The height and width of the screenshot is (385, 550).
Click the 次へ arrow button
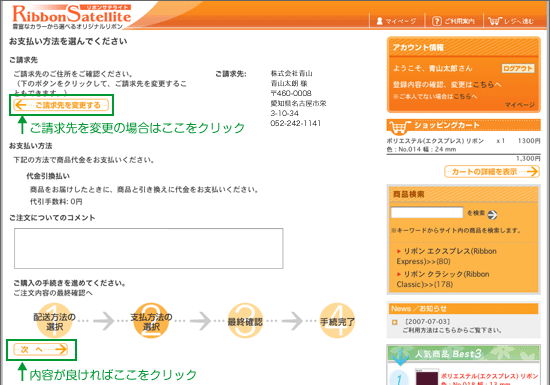click(41, 349)
